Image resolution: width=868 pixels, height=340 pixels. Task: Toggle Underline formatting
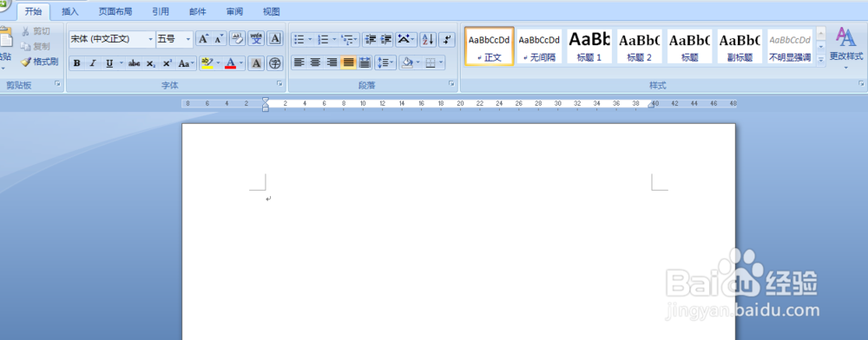pos(109,63)
